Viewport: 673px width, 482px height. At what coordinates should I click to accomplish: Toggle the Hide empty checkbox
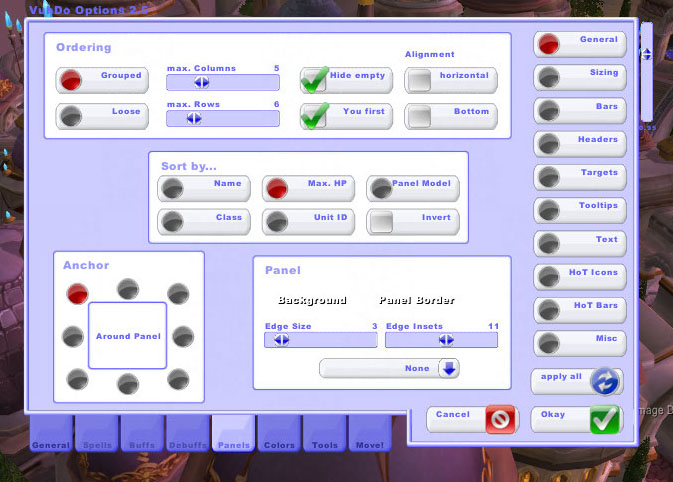(x=316, y=80)
